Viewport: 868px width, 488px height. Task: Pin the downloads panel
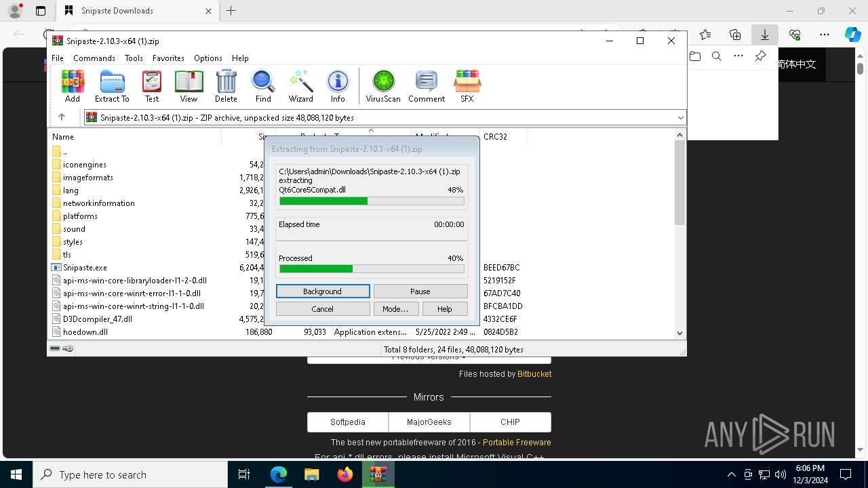761,56
